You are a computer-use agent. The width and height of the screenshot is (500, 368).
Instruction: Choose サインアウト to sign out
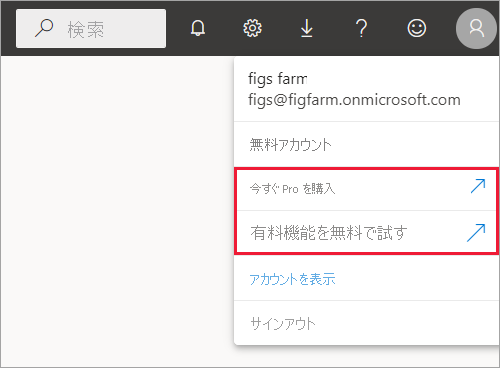click(283, 324)
